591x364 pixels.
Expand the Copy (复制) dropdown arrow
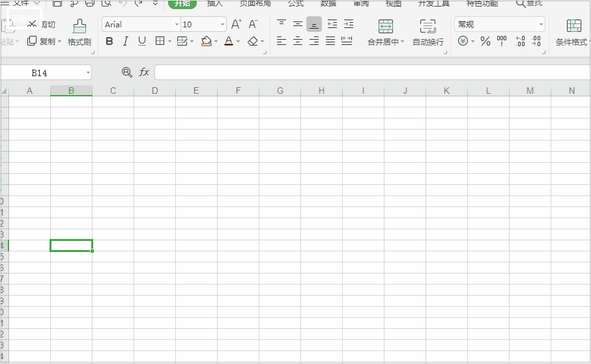[59, 41]
